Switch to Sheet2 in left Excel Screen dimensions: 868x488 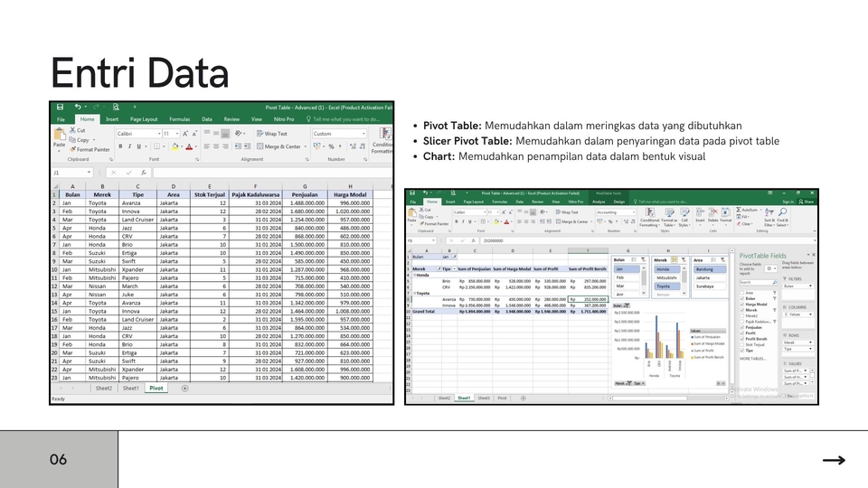point(103,389)
